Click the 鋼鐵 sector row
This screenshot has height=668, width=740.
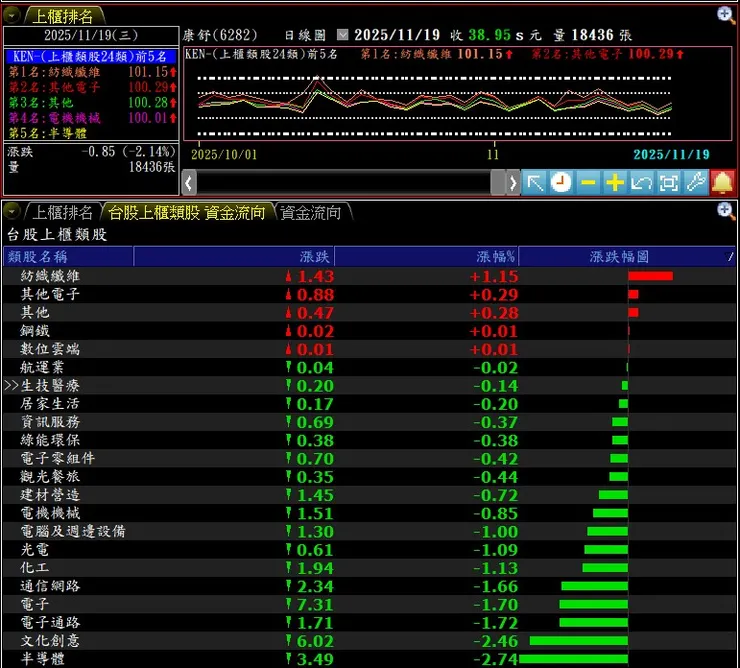(369, 331)
